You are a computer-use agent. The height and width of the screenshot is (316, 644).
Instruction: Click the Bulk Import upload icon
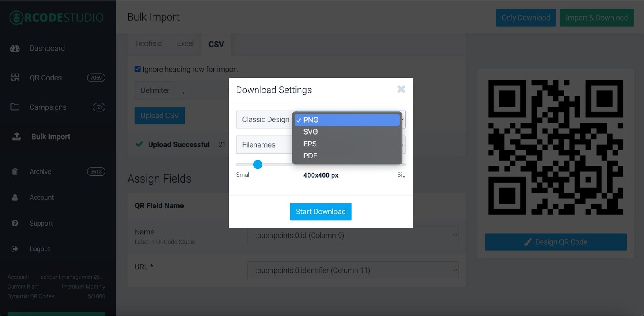pos(17,136)
